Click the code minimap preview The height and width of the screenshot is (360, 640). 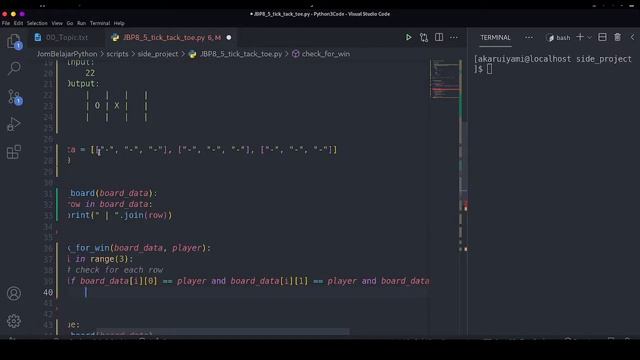pyautogui.click(x=444, y=79)
